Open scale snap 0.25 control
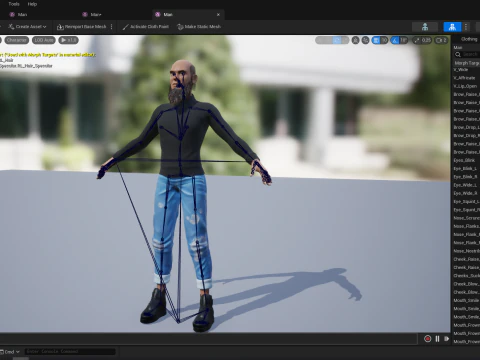This screenshot has height=360, width=480. pos(422,40)
